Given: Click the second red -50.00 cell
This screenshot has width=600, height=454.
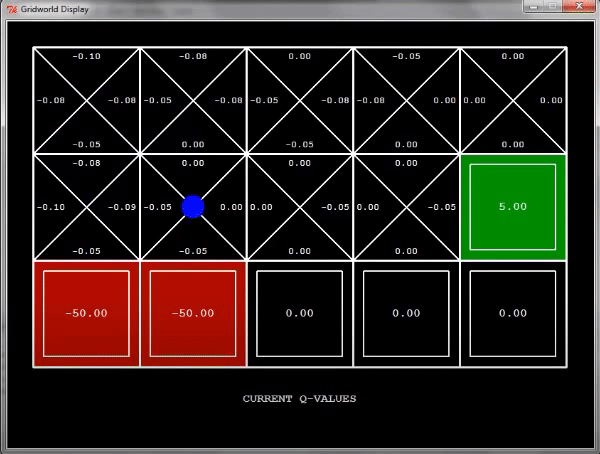Looking at the screenshot, I should 193,314.
